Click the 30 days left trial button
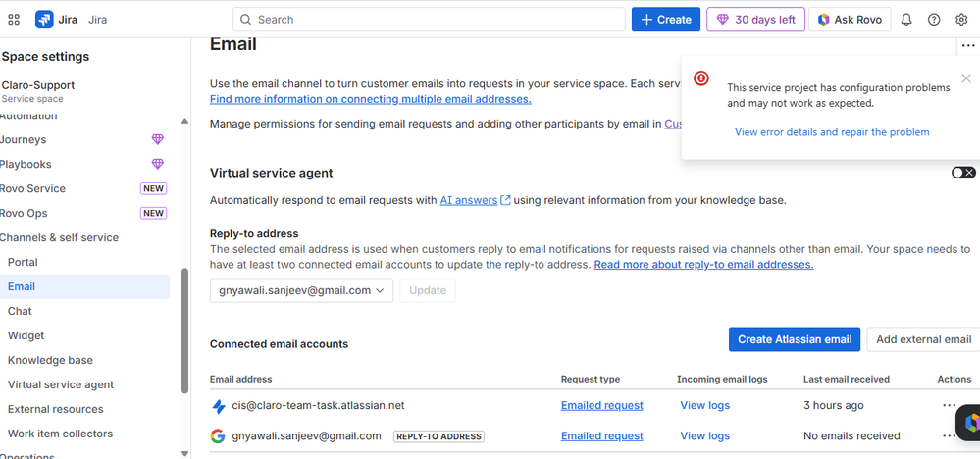Image resolution: width=980 pixels, height=459 pixels. 755,20
